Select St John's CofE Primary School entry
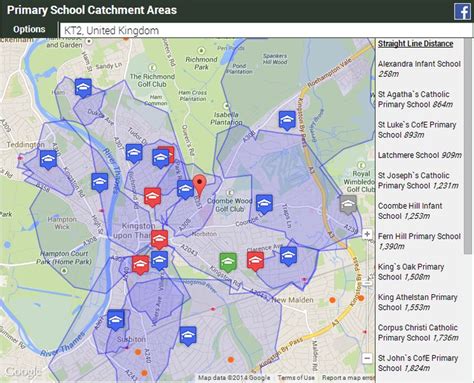474x383 pixels. pos(418,363)
